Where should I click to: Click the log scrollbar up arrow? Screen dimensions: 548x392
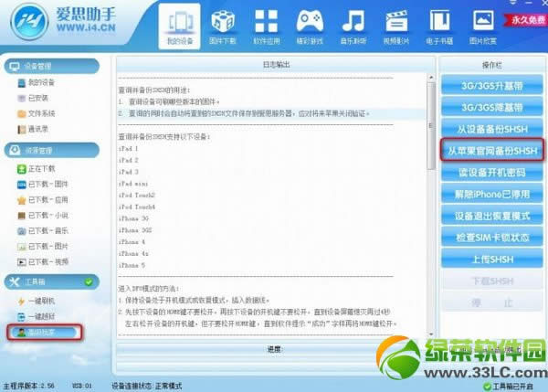(x=431, y=78)
